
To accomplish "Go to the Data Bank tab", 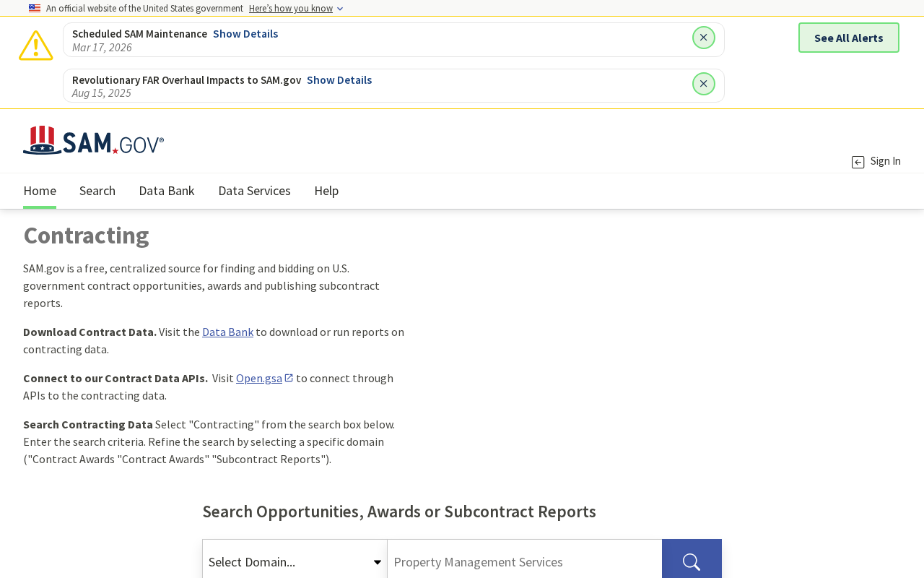I will (167, 191).
